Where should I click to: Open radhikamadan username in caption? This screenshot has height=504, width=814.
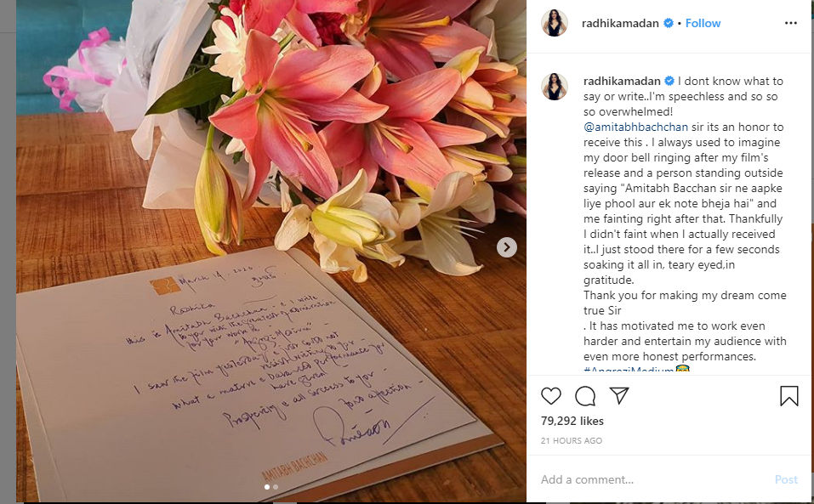[622, 81]
